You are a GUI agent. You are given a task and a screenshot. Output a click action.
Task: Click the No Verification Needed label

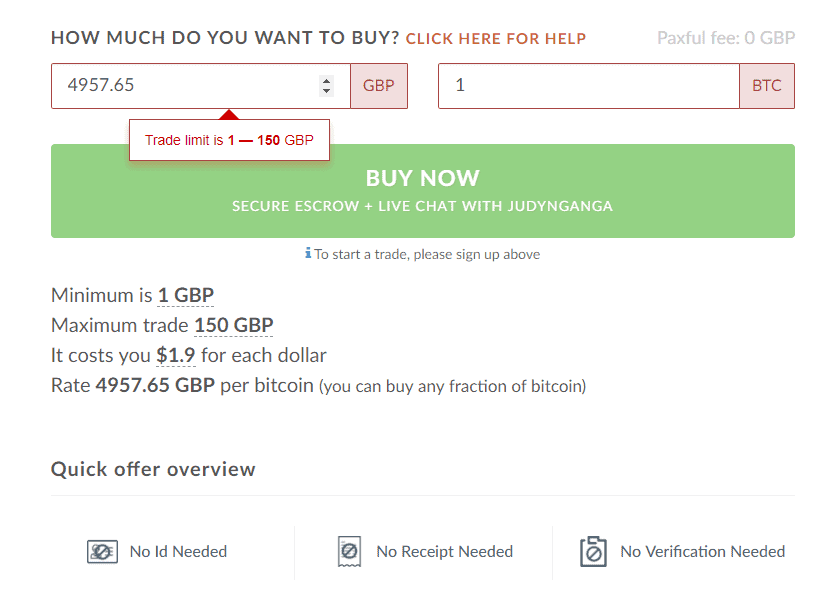(703, 552)
